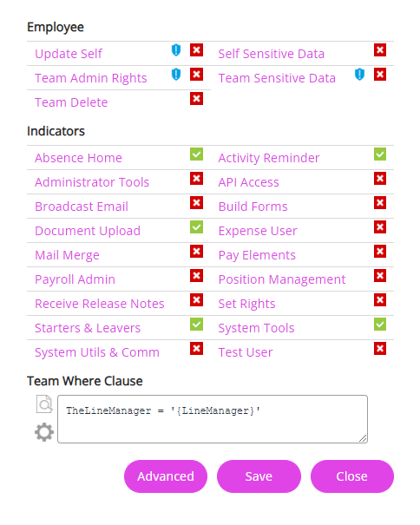
Task: Click inside the Team Where Clause textbox
Action: click(213, 419)
